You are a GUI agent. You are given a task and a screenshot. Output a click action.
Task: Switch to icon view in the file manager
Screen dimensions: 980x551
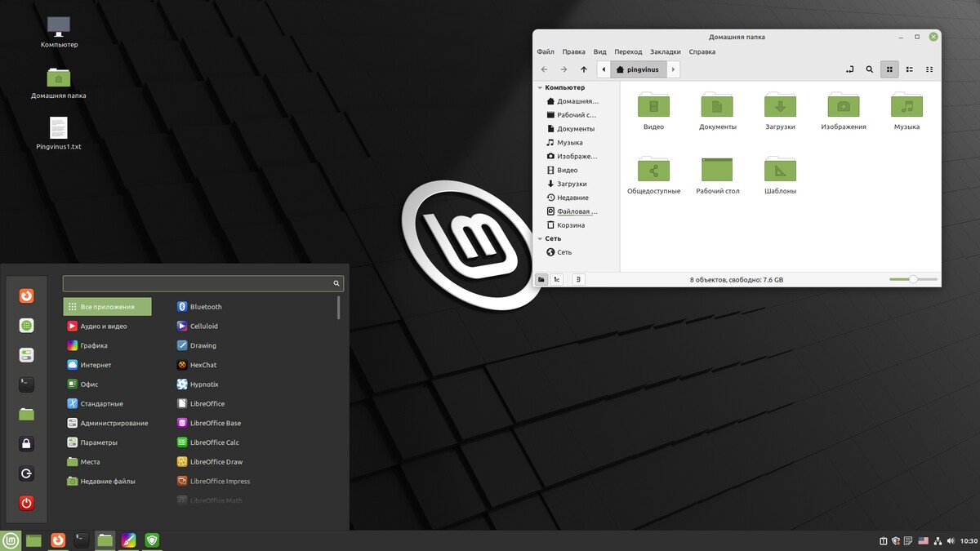pyautogui.click(x=890, y=69)
